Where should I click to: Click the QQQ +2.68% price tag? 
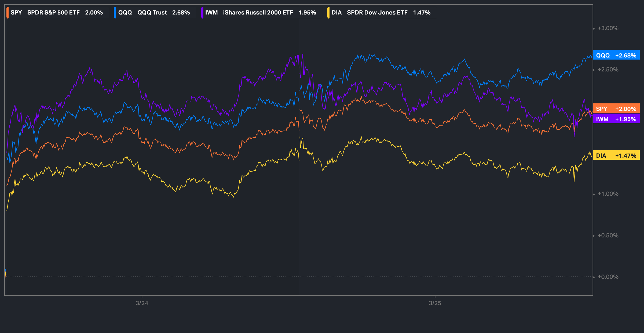click(x=616, y=55)
